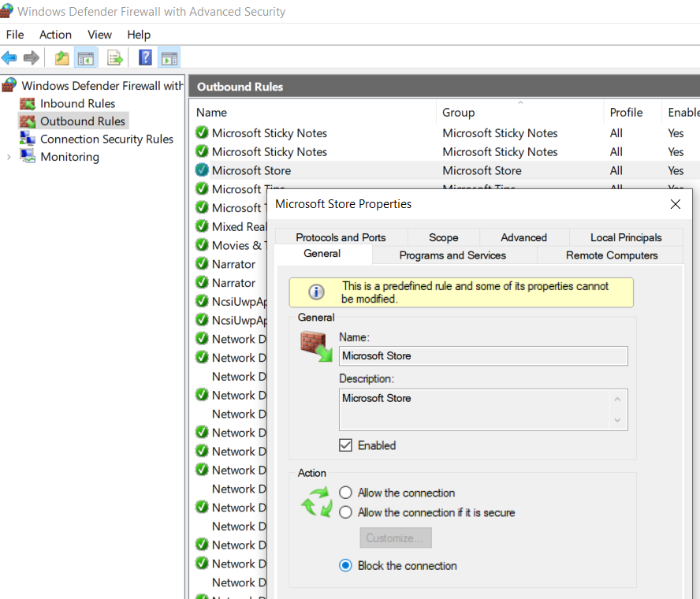Click the title bar firewall app icon
700x599 pixels.
6,11
